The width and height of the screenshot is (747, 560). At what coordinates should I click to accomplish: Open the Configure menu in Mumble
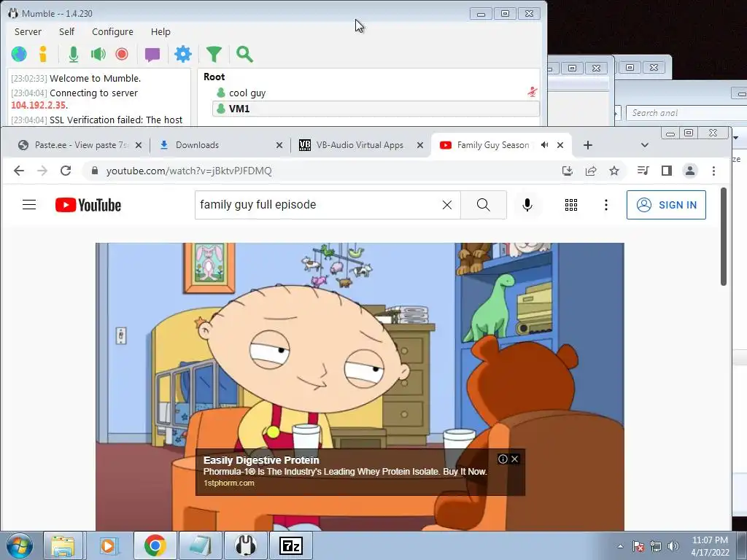112,32
